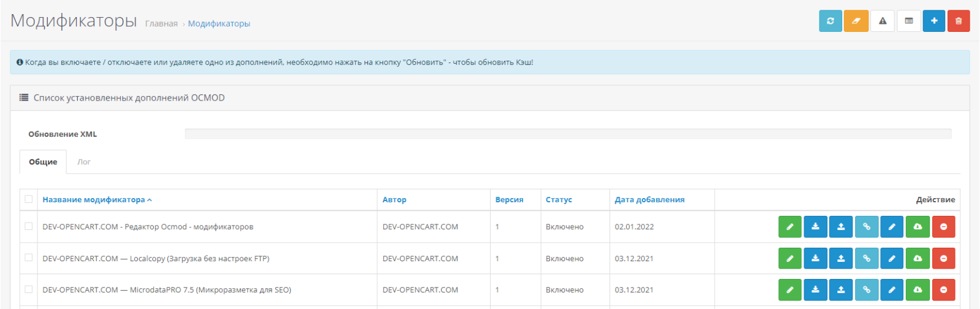Click link chain icon in Редактор Ocmod row
980x309 pixels.
[x=867, y=227]
